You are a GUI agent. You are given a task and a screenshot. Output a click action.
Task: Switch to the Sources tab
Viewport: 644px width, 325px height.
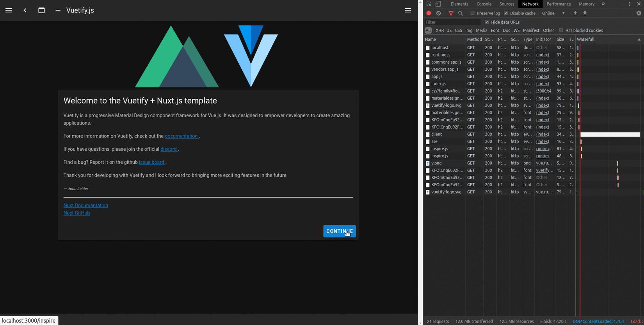[x=507, y=4]
